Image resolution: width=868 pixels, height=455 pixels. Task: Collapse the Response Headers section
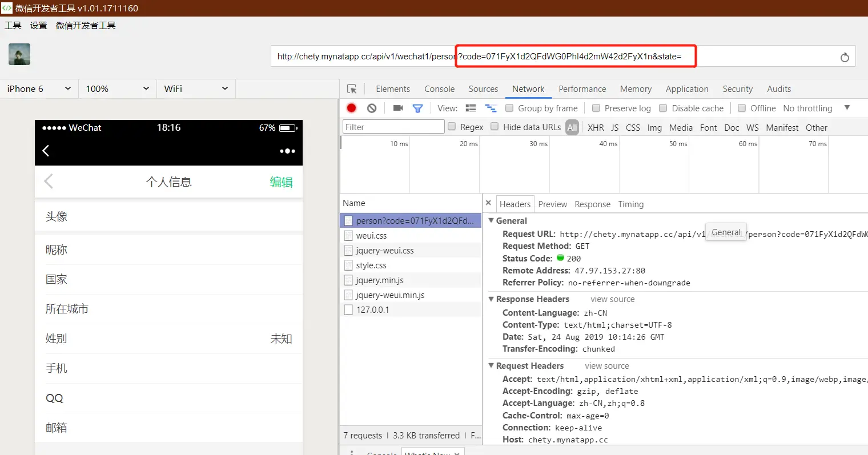click(x=491, y=299)
